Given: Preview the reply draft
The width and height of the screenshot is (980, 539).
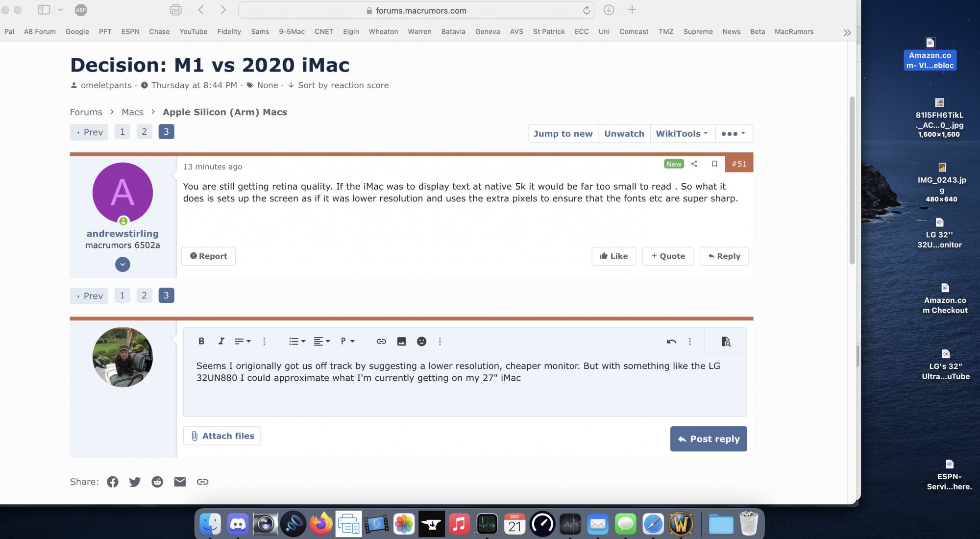Looking at the screenshot, I should [x=726, y=342].
